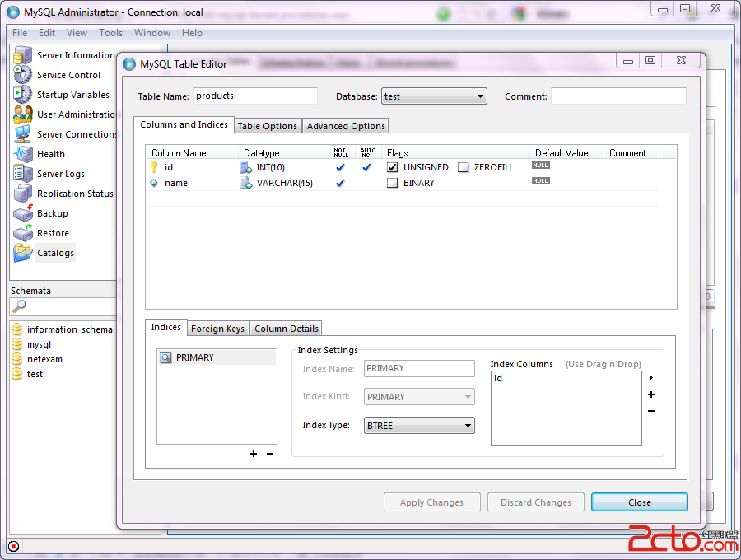This screenshot has height=560, width=741.
Task: Remove selected index with minus button
Action: pyautogui.click(x=270, y=454)
